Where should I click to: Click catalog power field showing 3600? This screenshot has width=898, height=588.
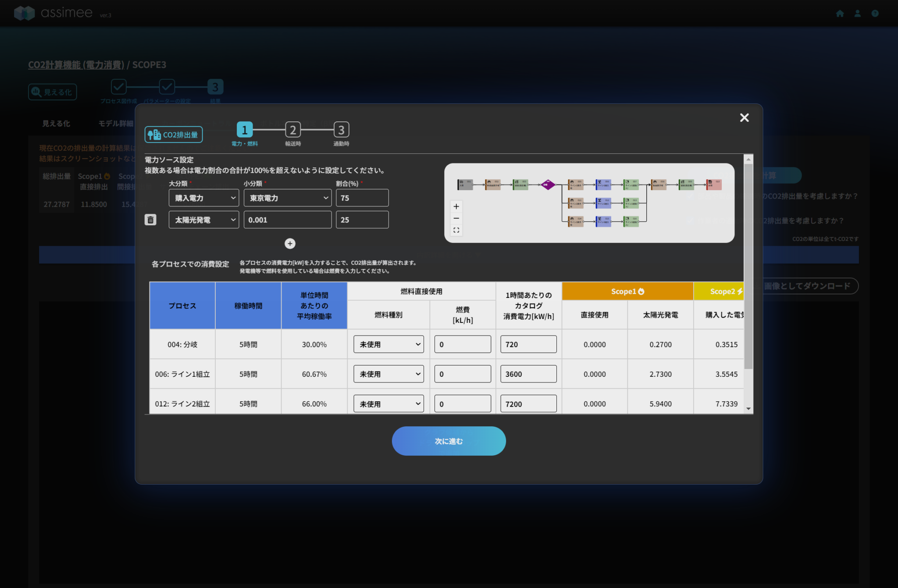tap(528, 374)
